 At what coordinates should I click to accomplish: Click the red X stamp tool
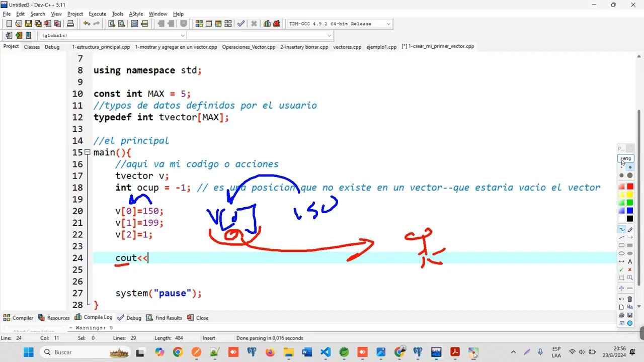tap(630, 269)
